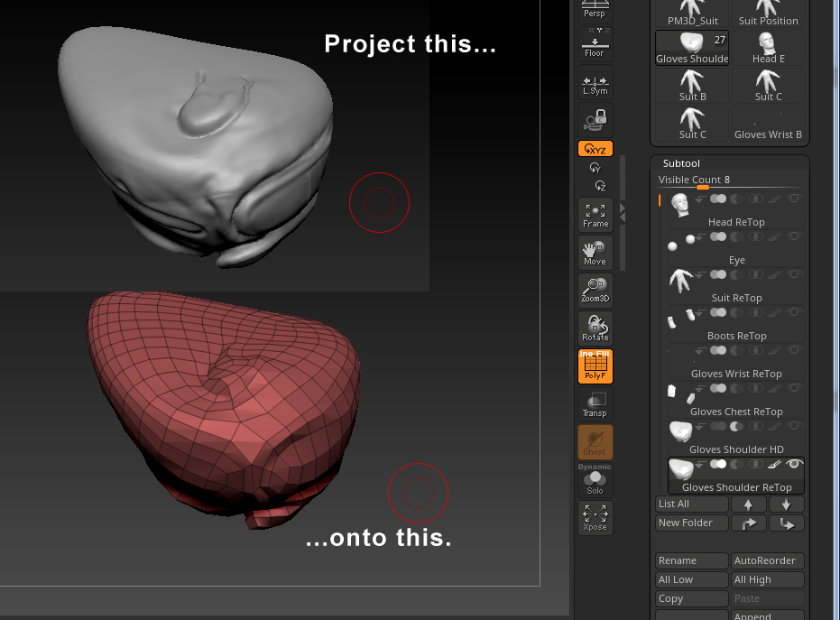Toggle Gloves Wrist ReTop visibility eye
The height and width of the screenshot is (620, 840).
pos(794,350)
